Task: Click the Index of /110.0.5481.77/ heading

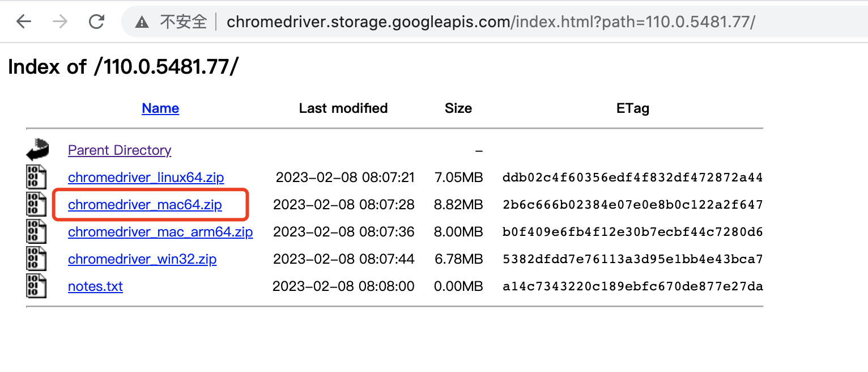Action: pyautogui.click(x=123, y=67)
